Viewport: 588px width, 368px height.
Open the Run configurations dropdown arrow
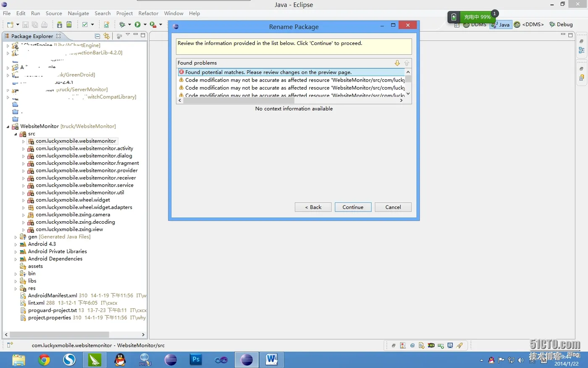145,24
